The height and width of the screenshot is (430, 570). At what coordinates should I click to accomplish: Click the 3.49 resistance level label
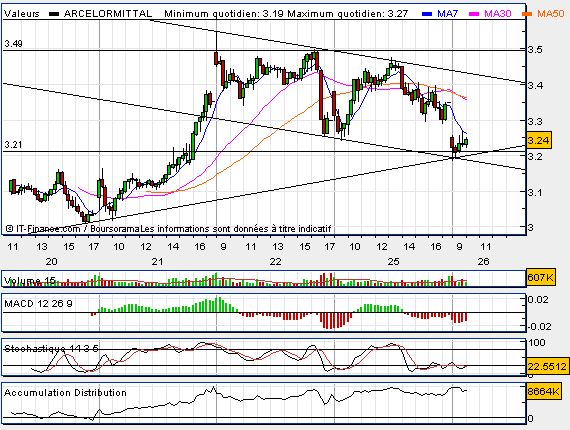[13, 44]
